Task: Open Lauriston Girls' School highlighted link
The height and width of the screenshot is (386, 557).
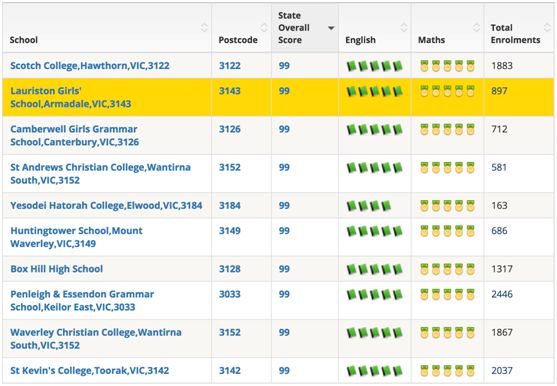Action: (x=71, y=97)
